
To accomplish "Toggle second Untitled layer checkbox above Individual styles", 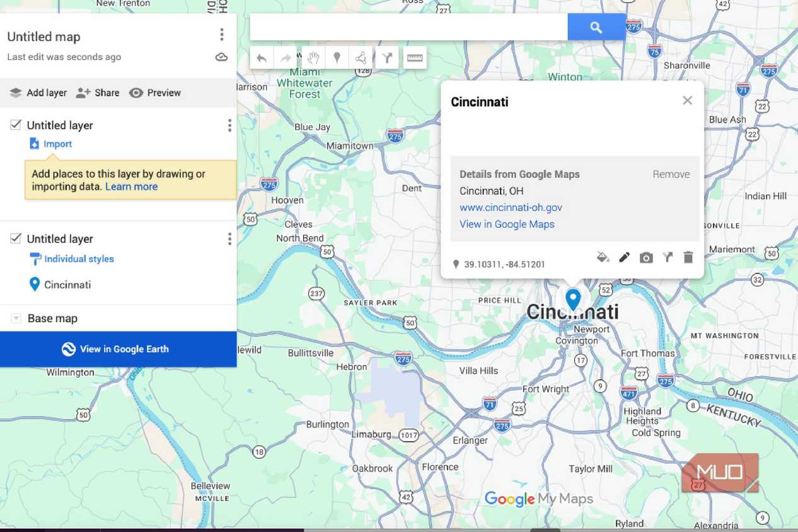I will [16, 238].
